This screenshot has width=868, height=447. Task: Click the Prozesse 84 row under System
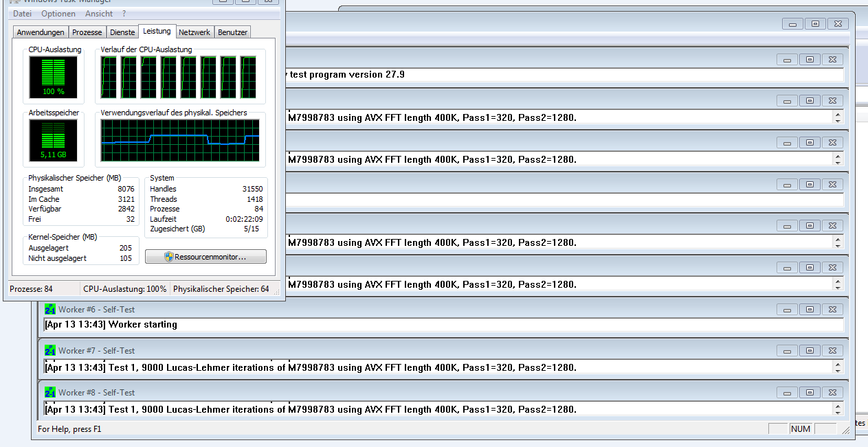[x=206, y=209]
